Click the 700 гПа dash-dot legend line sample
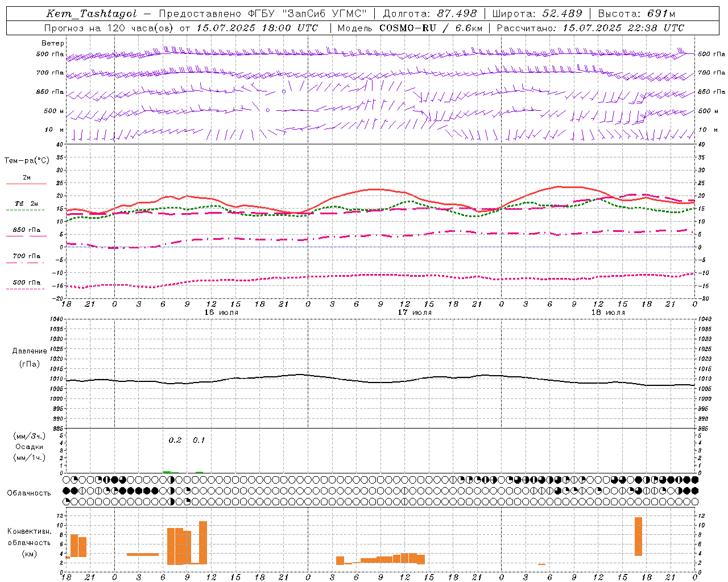 pyautogui.click(x=25, y=263)
